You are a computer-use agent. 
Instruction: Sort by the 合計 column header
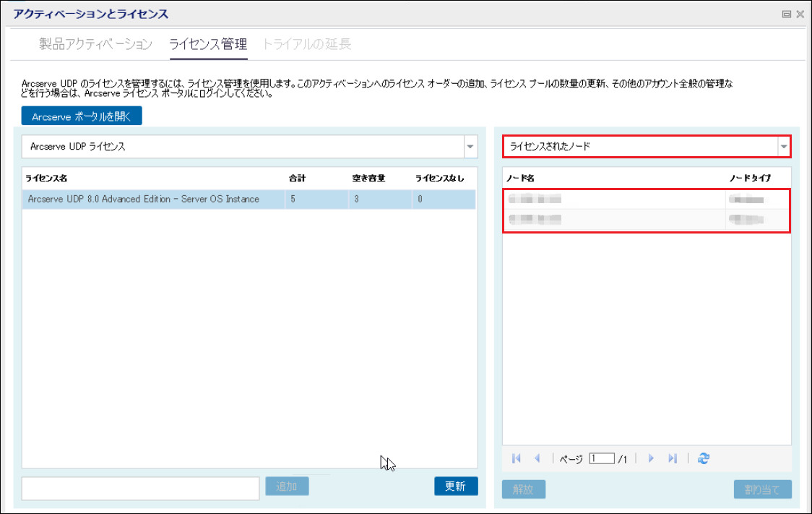pyautogui.click(x=297, y=179)
